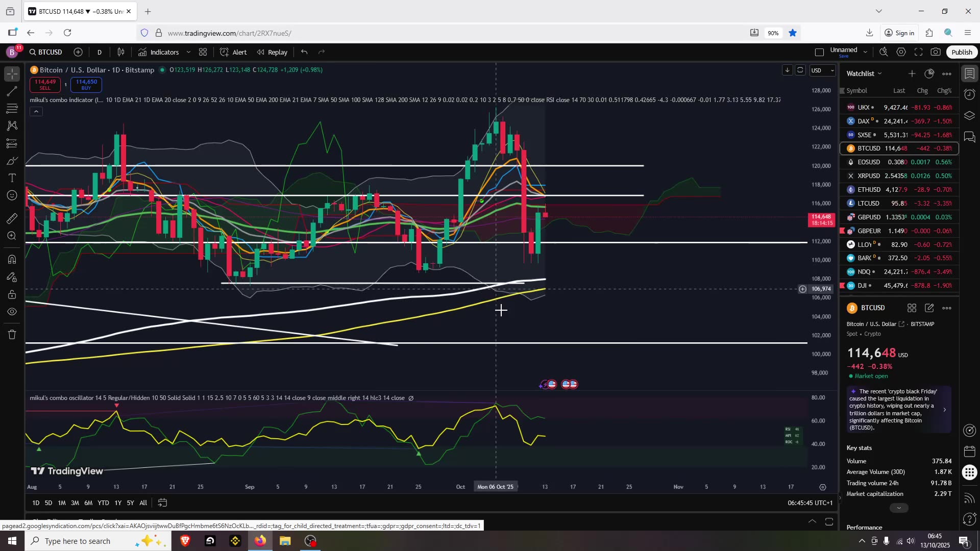Image resolution: width=980 pixels, height=551 pixels.
Task: Open the emoji sticker tool
Action: (x=11, y=195)
